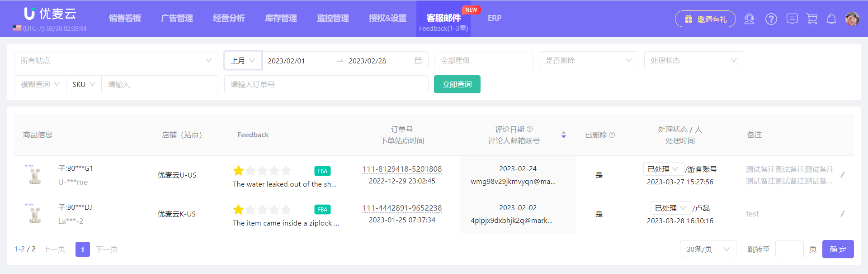The height and width of the screenshot is (274, 868).
Task: Expand the 是否删除 dropdown
Action: [x=588, y=60]
